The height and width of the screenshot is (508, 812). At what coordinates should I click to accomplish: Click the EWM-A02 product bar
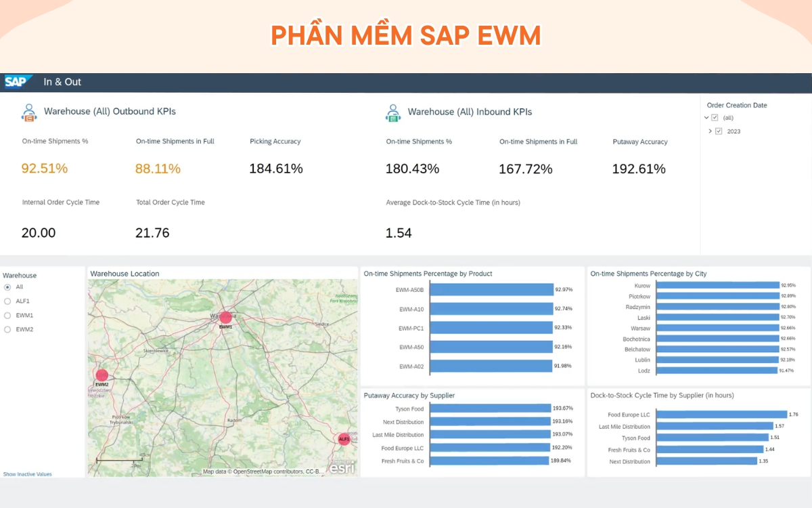coord(491,366)
